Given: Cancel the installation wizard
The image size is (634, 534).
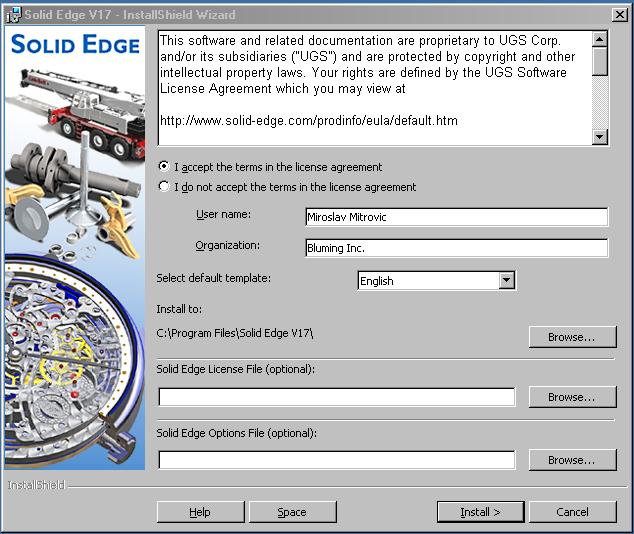Looking at the screenshot, I should [x=573, y=512].
